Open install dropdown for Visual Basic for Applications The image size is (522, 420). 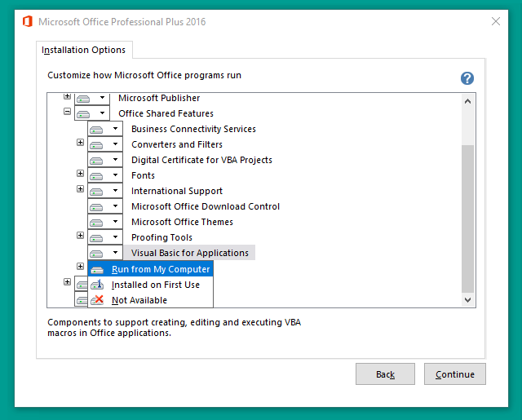pos(105,253)
